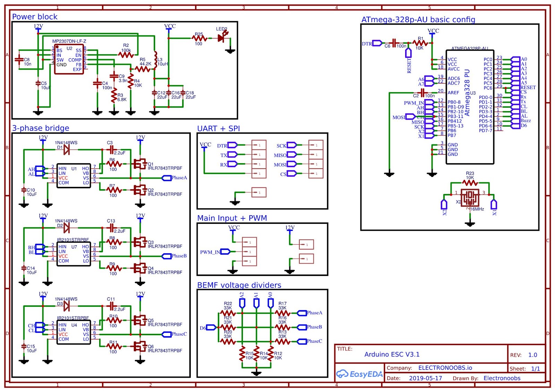
Task: Select the 'UART + SPI' heading
Action: click(219, 128)
